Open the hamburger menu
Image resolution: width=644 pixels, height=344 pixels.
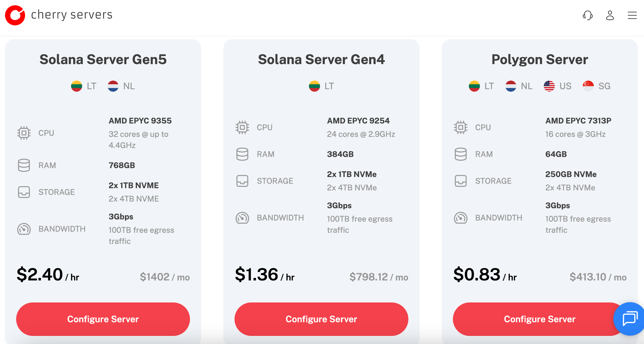632,15
